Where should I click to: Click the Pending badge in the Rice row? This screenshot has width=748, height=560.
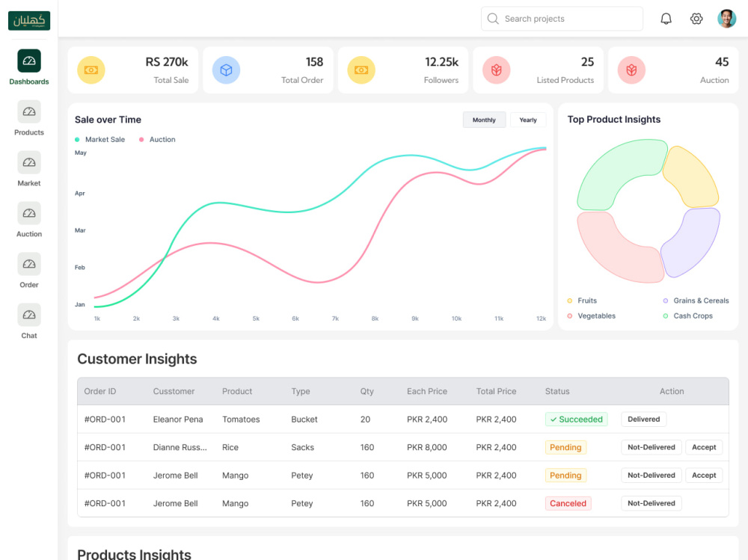[565, 447]
